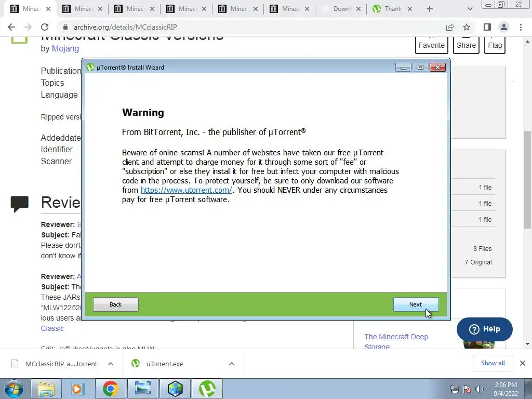Click the network tray icon
Screen dimensions: 532x399
tap(454, 389)
